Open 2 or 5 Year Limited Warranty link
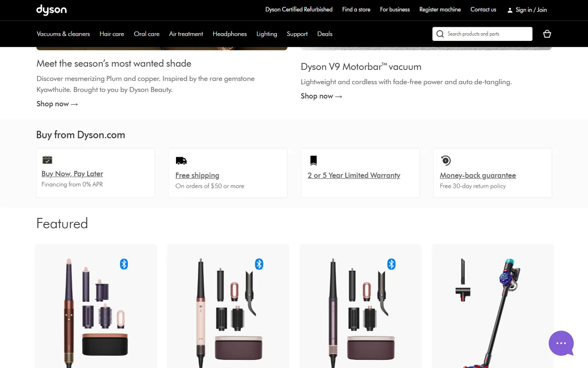 point(354,175)
